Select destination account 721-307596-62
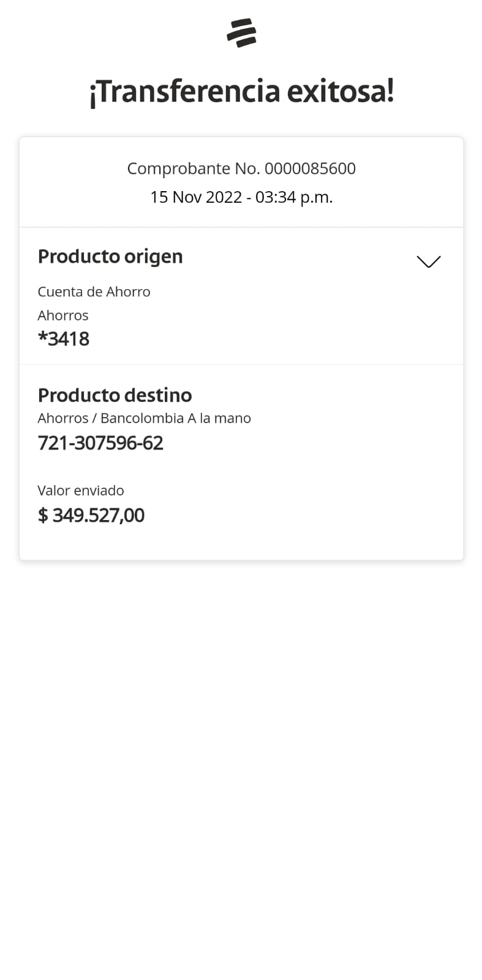Viewport: 482px width, 980px height. coord(100,443)
